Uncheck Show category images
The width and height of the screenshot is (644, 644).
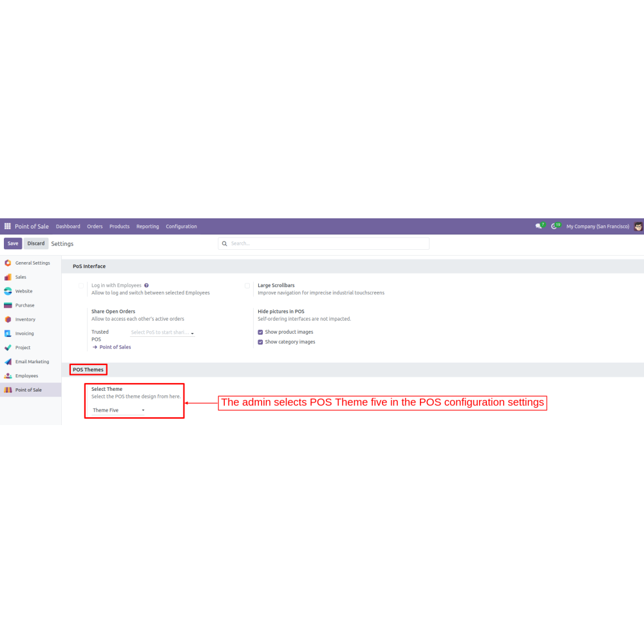[260, 342]
